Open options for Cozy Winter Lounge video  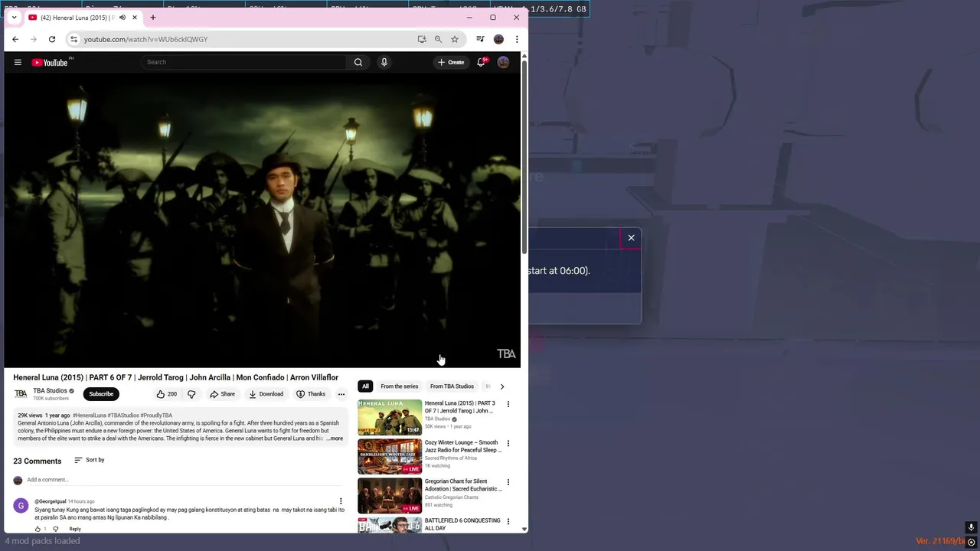point(508,443)
